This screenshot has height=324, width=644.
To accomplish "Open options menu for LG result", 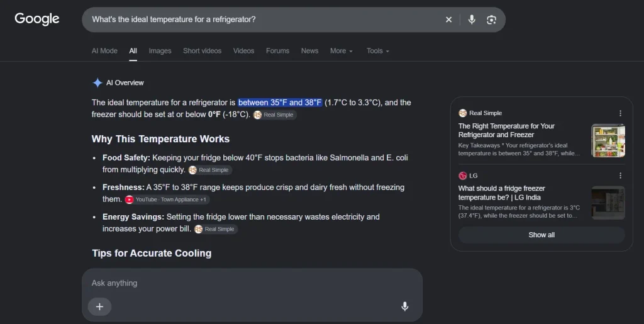I will (x=620, y=176).
